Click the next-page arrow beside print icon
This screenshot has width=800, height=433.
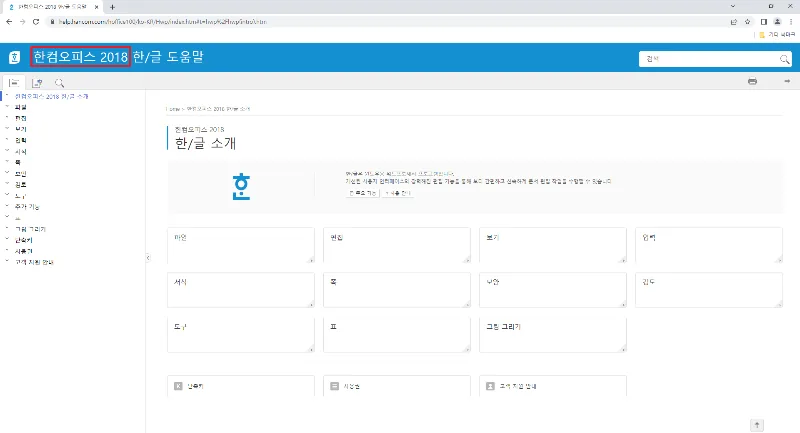click(787, 81)
